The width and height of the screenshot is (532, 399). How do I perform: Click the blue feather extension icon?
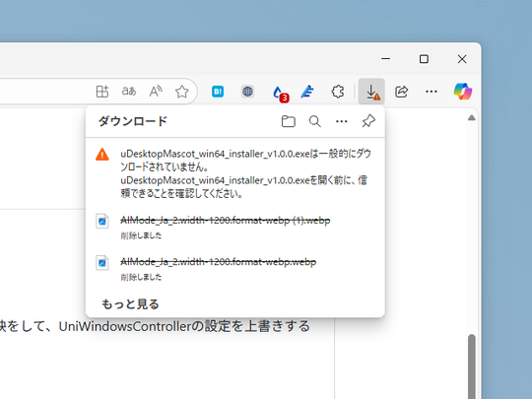click(307, 92)
